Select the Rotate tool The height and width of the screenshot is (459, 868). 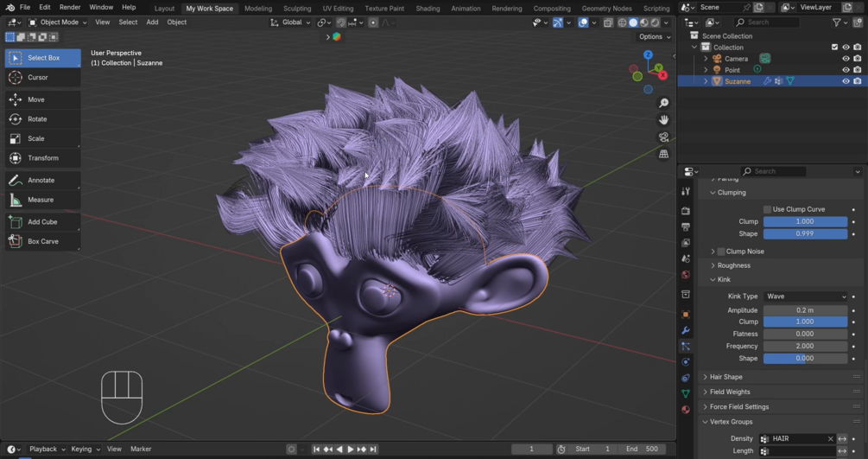pos(42,119)
